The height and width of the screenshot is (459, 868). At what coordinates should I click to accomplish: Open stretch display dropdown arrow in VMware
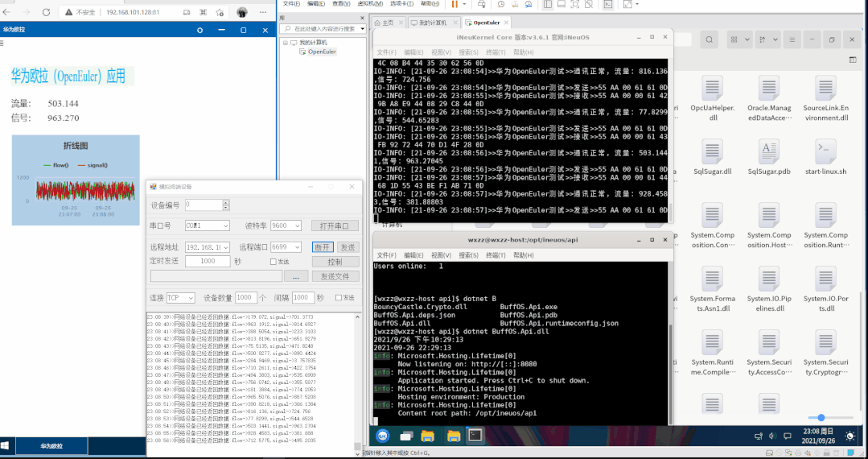coord(637,5)
